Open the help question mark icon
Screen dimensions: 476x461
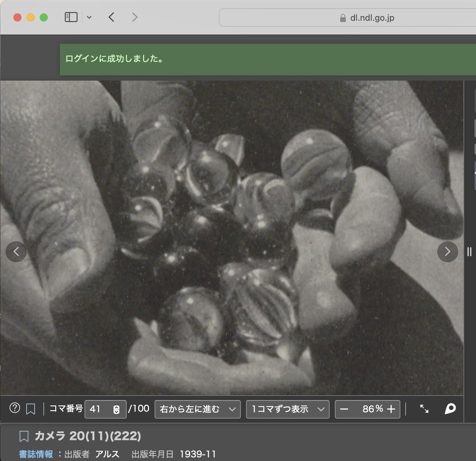point(15,408)
